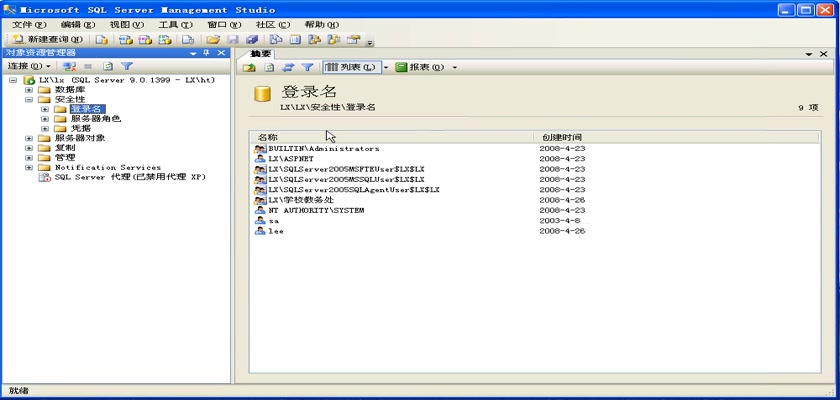The image size is (840, 400).
Task: Expand the 服务器角色 tree node
Action: (45, 119)
